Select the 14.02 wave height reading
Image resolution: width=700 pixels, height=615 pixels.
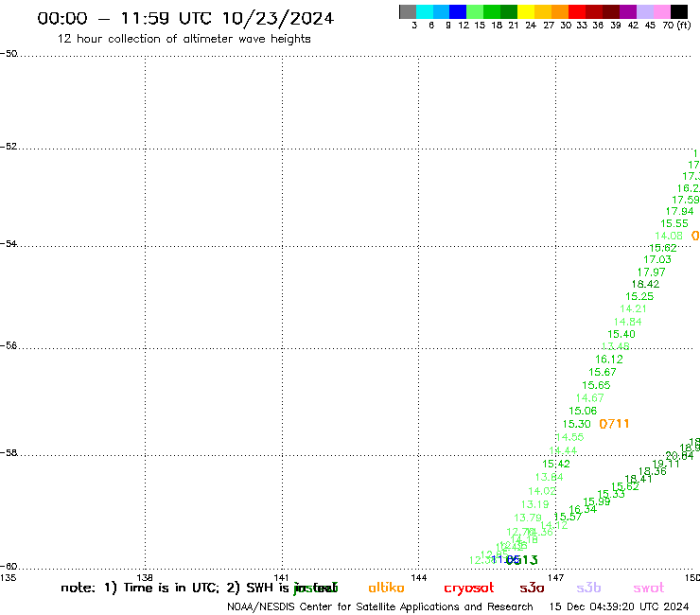(542, 491)
